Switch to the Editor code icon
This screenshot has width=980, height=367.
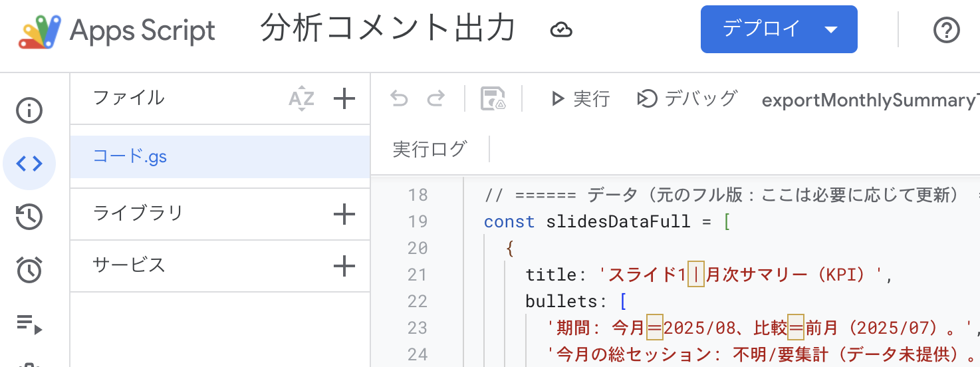click(29, 164)
